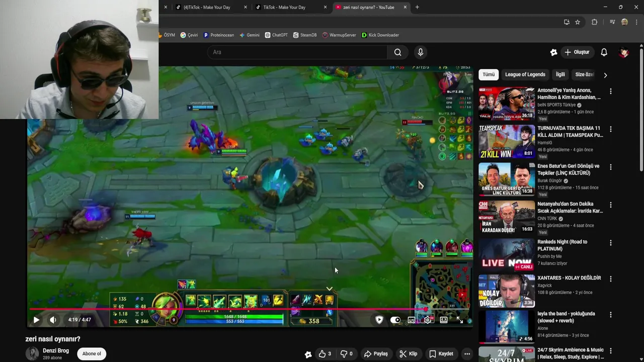The image size is (644, 362).
Task: Open WarmupServer bookmark
Action: point(339,35)
